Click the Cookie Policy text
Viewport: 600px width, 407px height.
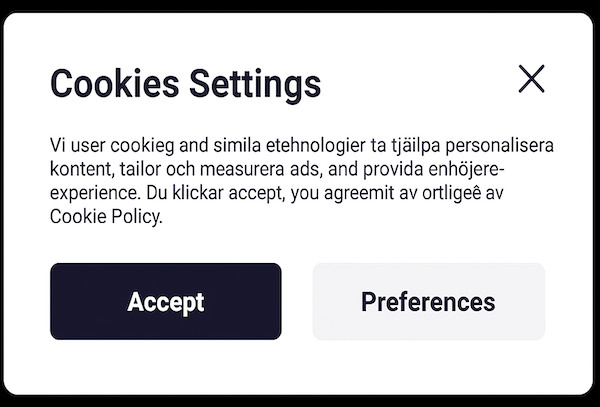(x=104, y=217)
